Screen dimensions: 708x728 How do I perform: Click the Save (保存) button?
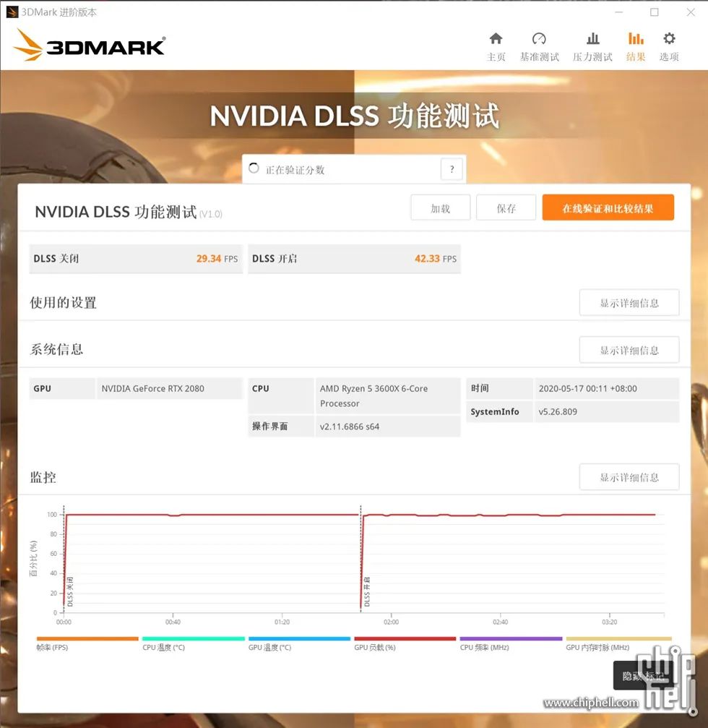[x=506, y=208]
